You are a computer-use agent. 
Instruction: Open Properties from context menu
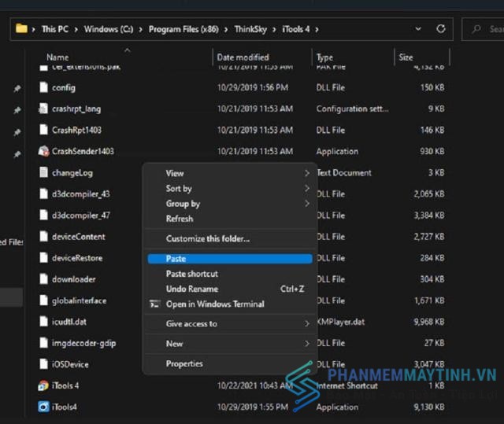[x=229, y=363]
